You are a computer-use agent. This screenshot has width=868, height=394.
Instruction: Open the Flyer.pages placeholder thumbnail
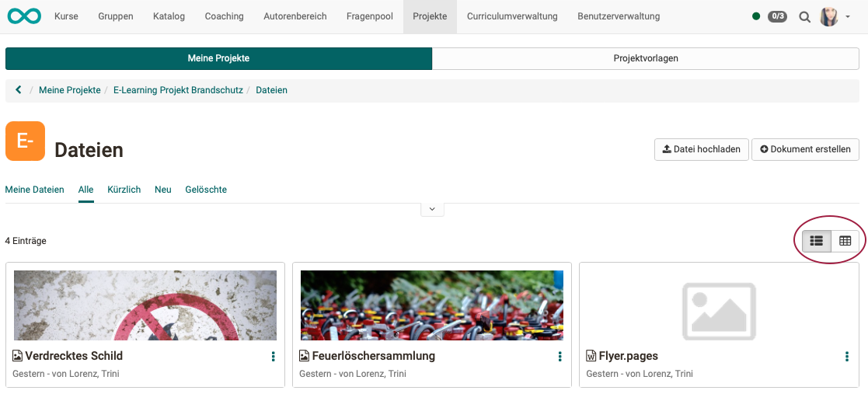point(719,310)
